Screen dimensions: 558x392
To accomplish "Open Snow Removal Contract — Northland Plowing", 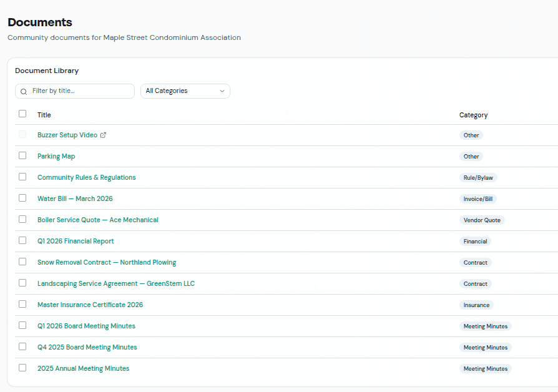I will point(107,262).
